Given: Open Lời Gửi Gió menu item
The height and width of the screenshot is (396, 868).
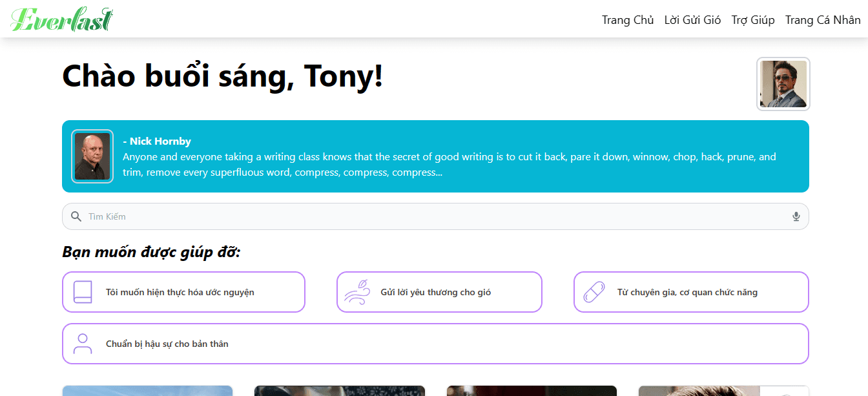Looking at the screenshot, I should coord(692,20).
